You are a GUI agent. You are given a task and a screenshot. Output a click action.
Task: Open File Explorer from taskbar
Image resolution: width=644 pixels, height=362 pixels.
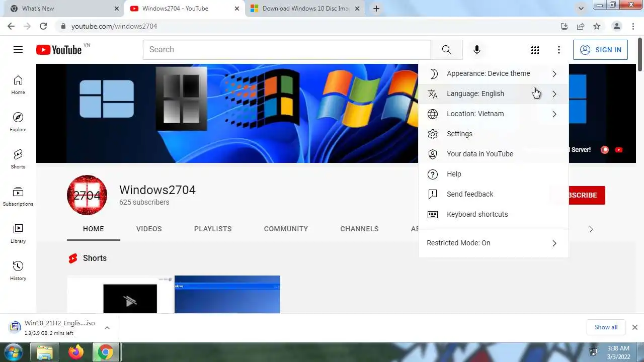(x=45, y=352)
